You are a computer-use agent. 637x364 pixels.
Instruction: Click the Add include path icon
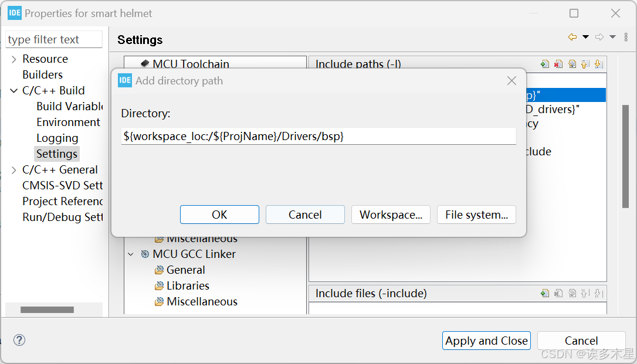[545, 64]
